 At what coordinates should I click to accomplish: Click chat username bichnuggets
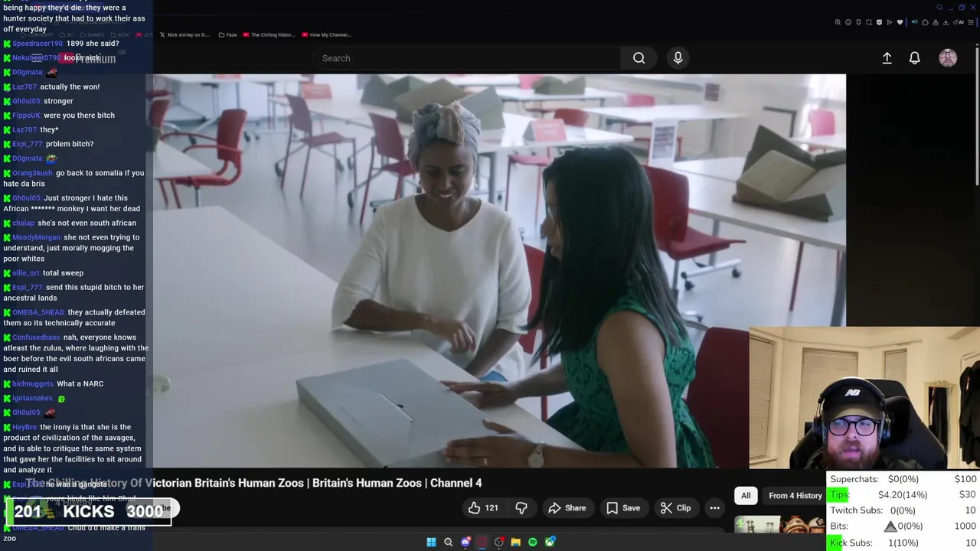[33, 384]
